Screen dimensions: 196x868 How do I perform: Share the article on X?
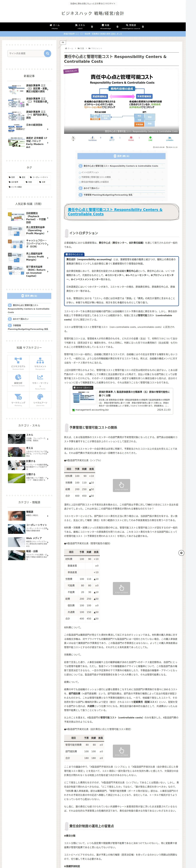(x=73, y=138)
